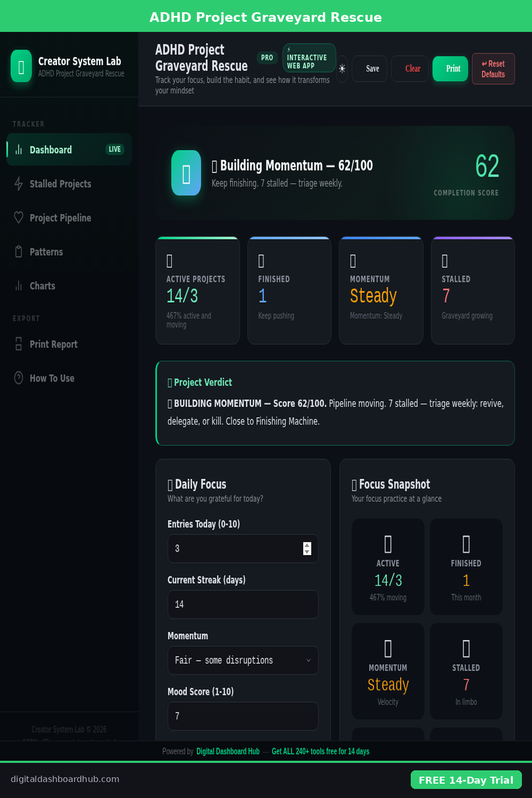The height and width of the screenshot is (798, 532).
Task: Click the green Print button
Action: (450, 69)
